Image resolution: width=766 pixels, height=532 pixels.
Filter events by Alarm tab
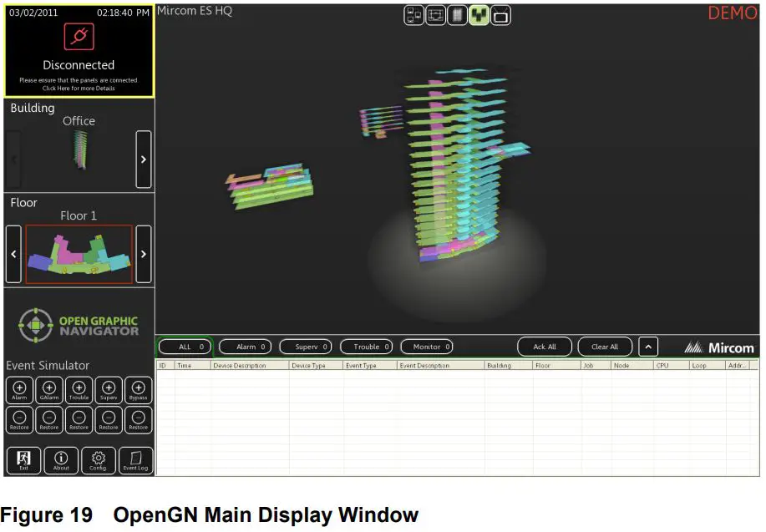point(246,347)
